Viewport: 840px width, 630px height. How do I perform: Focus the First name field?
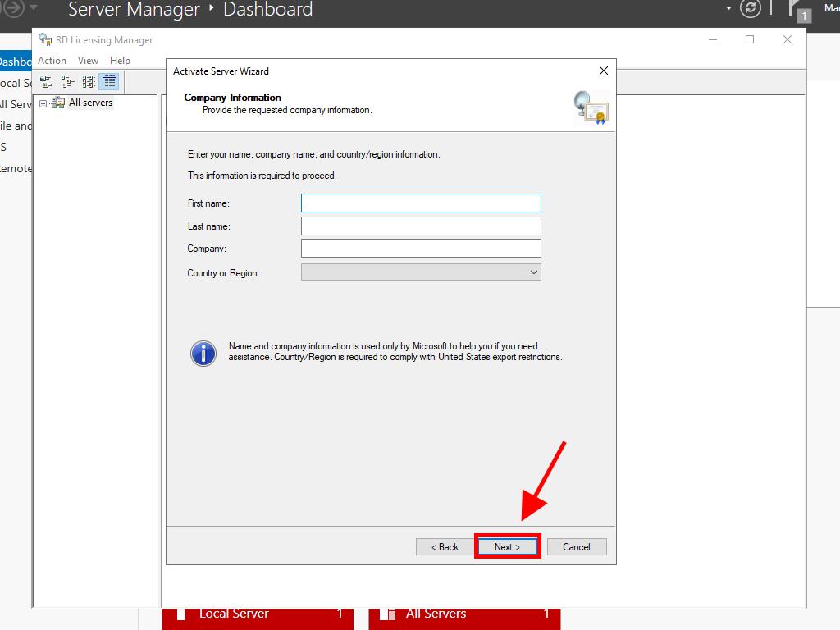421,203
